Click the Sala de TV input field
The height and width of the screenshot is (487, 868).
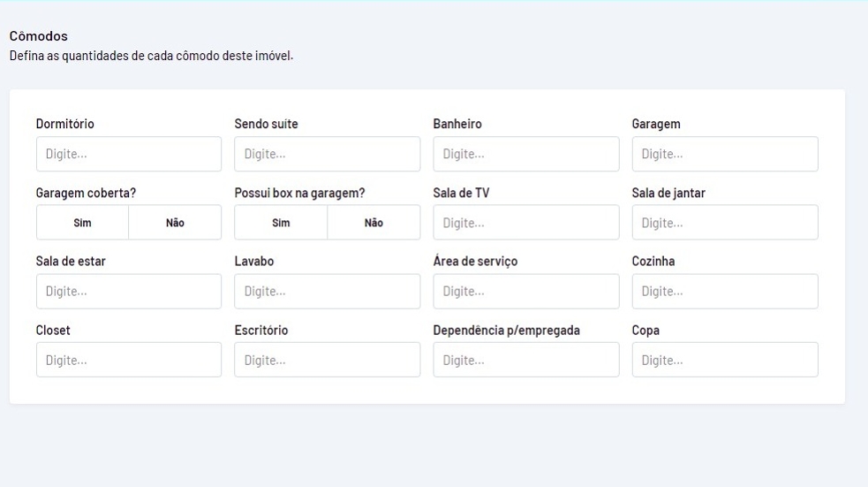pyautogui.click(x=525, y=223)
